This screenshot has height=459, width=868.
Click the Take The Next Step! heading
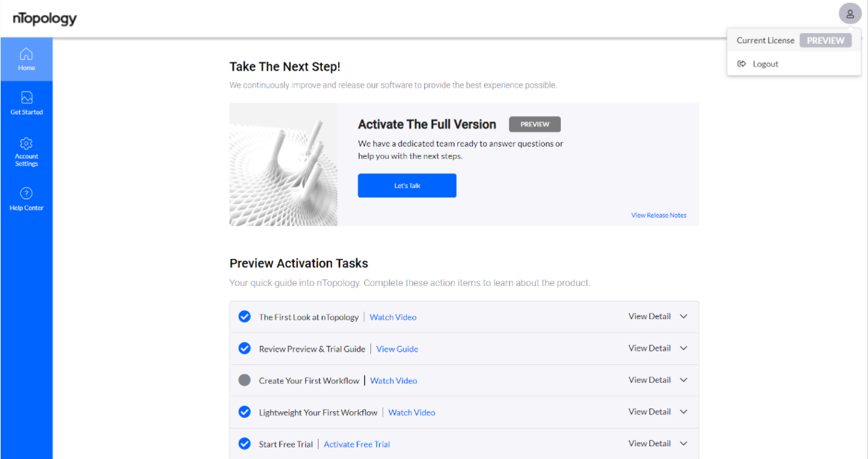(x=285, y=67)
